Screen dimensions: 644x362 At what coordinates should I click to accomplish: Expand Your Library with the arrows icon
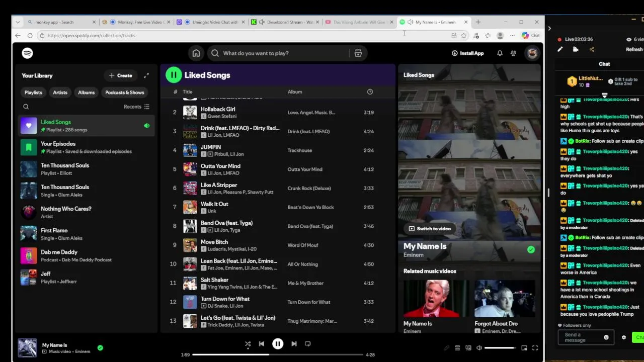[x=146, y=75]
